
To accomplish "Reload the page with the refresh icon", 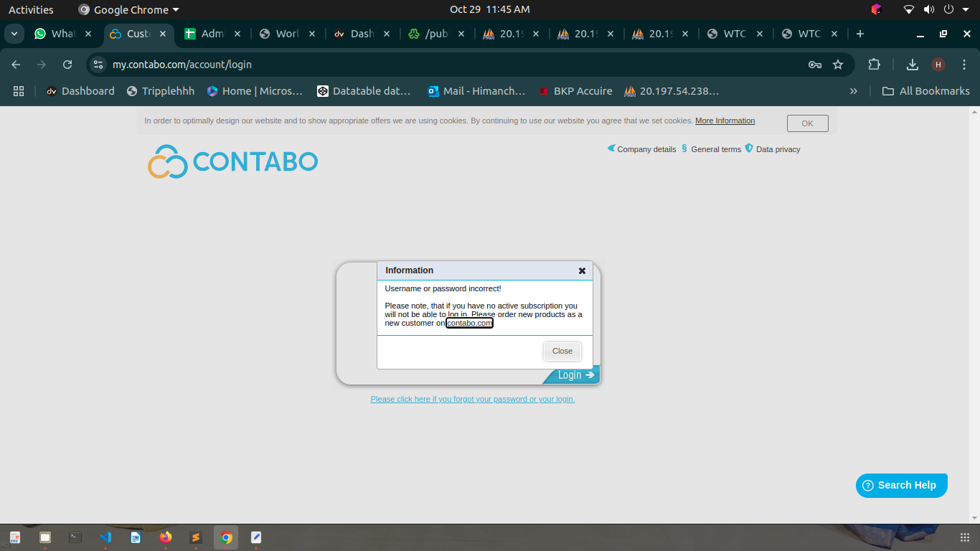I will pos(67,65).
